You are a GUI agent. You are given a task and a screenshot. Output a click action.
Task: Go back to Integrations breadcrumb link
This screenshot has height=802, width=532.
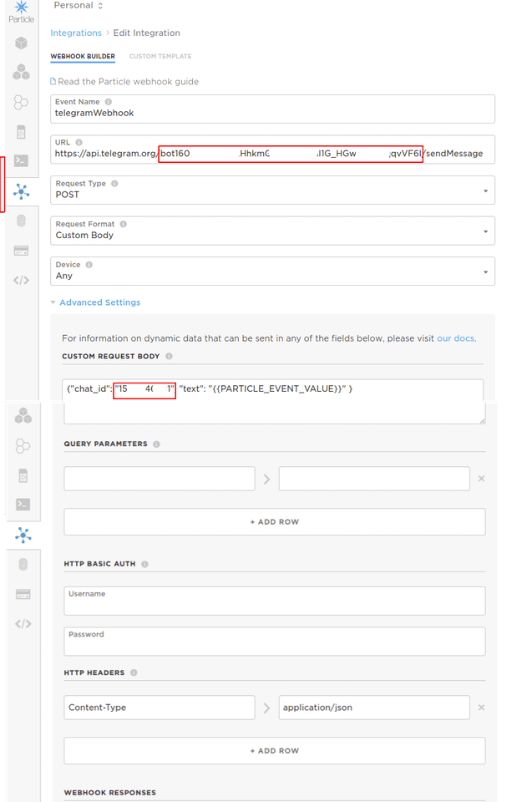pos(76,33)
